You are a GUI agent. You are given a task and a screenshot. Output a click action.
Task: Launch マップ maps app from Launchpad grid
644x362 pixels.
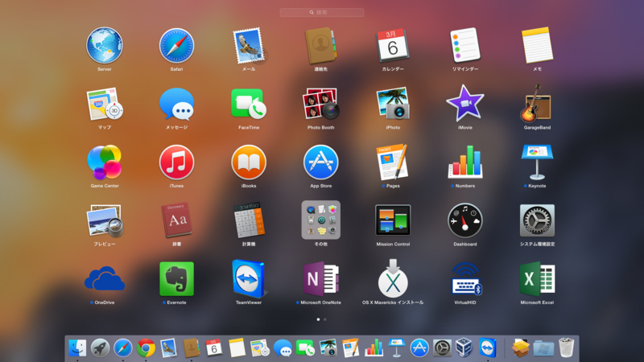click(105, 104)
